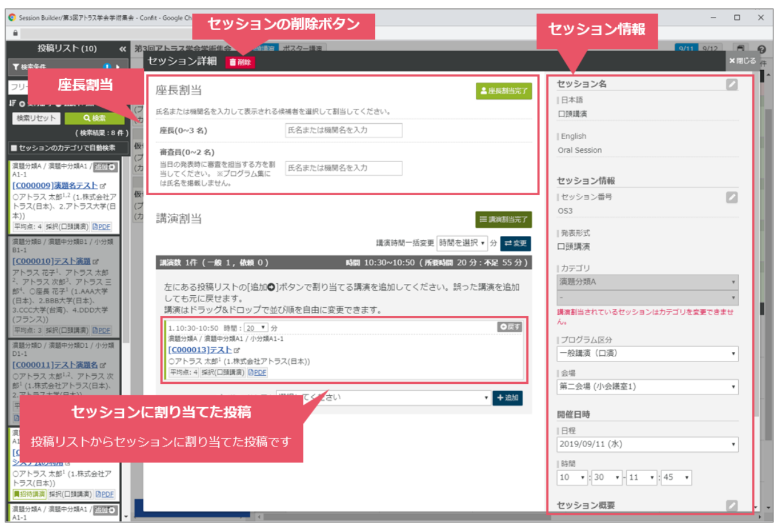
Task: Click the 採択(口頭講演) tag on C000009
Action: [x=67, y=227]
